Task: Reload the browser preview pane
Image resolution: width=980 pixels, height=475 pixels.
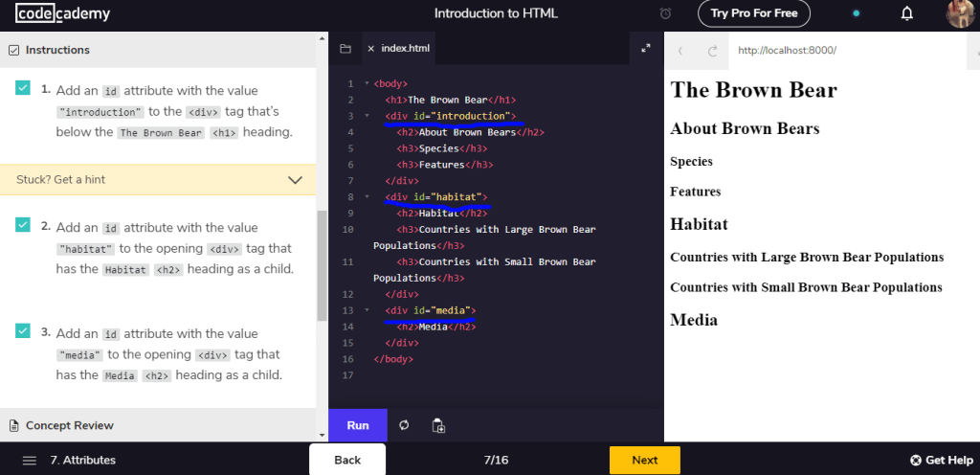Action: coord(712,50)
